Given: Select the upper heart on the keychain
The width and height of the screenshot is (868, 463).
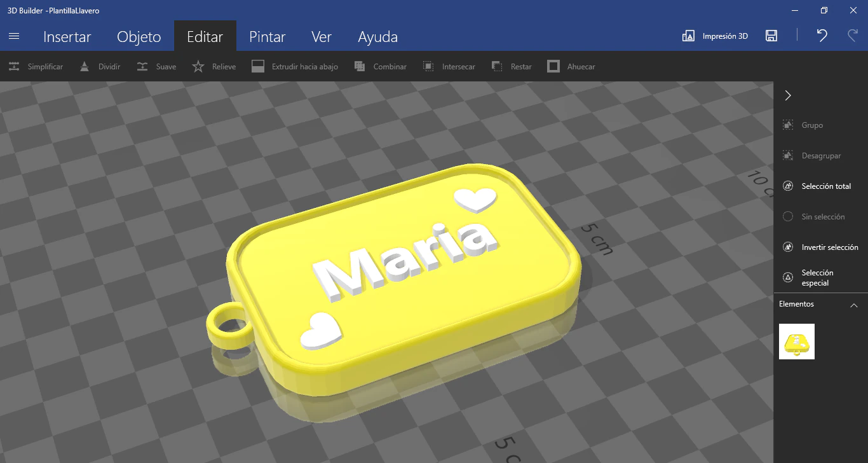Looking at the screenshot, I should tap(475, 198).
